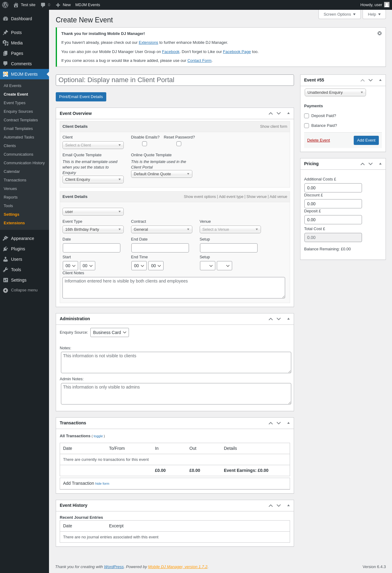Open the Event Type dropdown
392x573 pixels.
point(93,230)
